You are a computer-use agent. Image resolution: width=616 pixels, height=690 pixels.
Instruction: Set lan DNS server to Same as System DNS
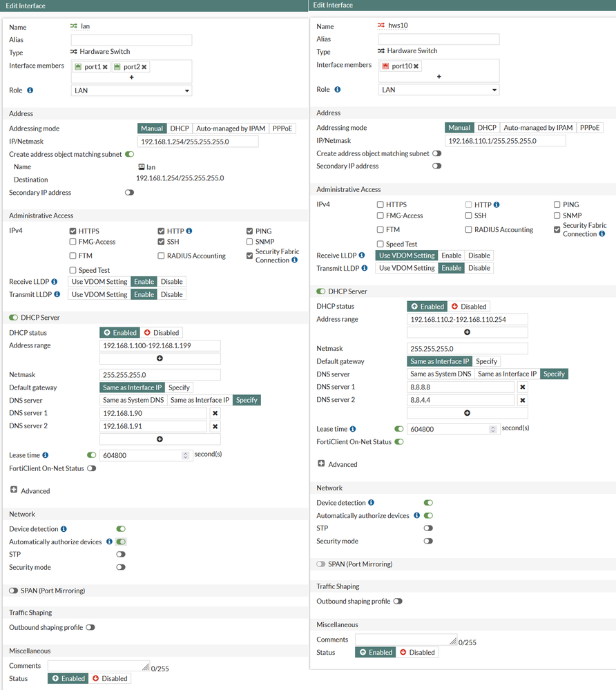pyautogui.click(x=133, y=400)
